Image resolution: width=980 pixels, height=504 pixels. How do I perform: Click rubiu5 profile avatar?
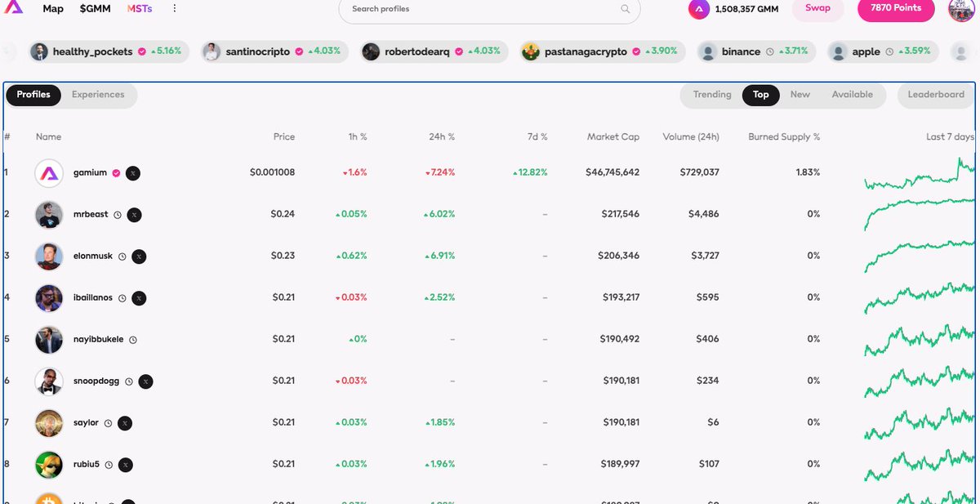[49, 465]
